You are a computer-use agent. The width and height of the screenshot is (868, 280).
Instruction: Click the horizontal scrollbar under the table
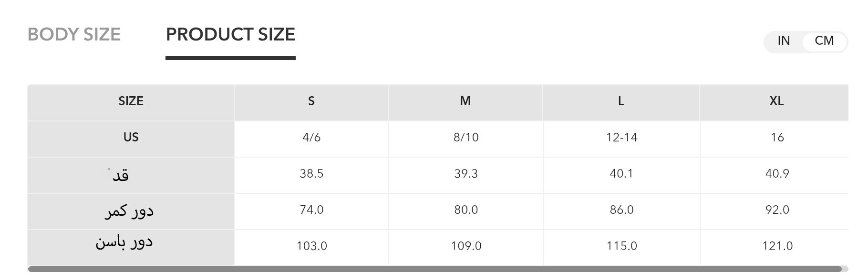(434, 269)
